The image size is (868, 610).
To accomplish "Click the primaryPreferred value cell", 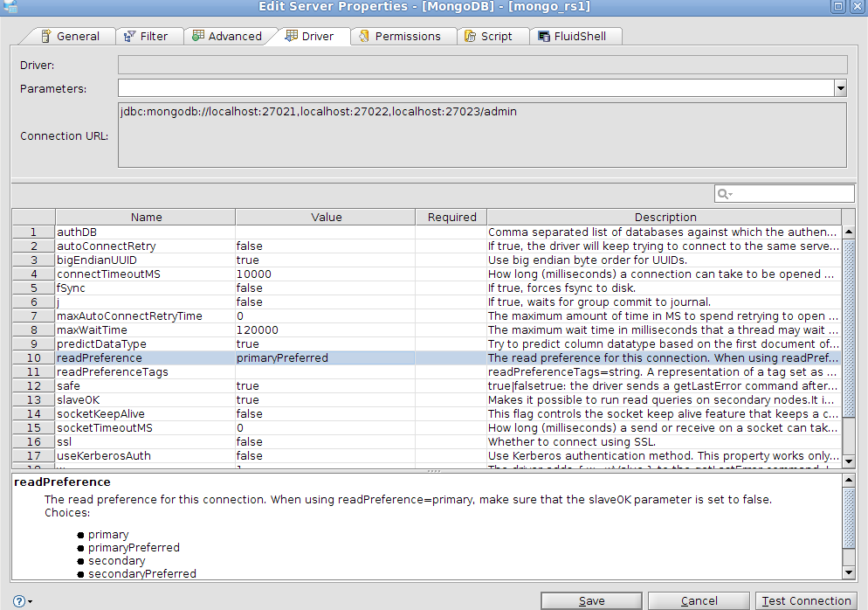I will click(x=326, y=358).
